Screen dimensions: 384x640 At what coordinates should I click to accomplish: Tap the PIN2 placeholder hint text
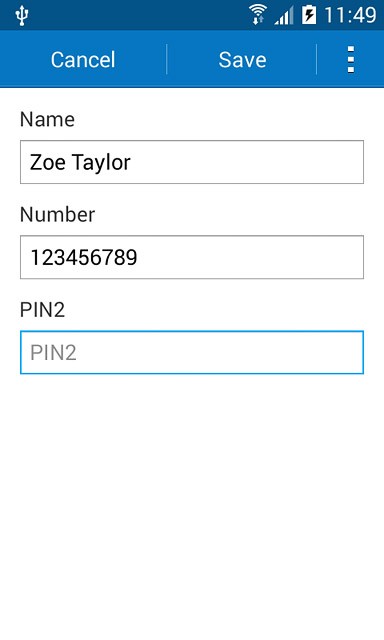pos(53,353)
